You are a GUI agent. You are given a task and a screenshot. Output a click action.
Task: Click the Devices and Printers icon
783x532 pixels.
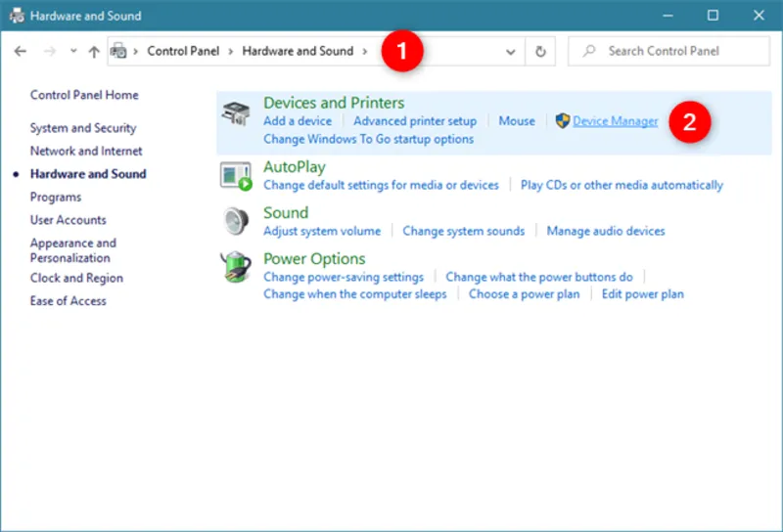point(236,112)
